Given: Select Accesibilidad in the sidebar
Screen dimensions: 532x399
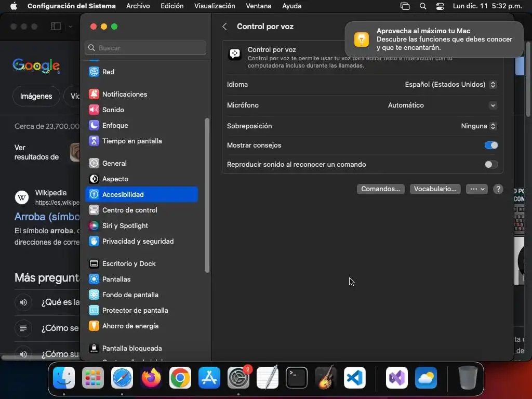Looking at the screenshot, I should pyautogui.click(x=141, y=194).
